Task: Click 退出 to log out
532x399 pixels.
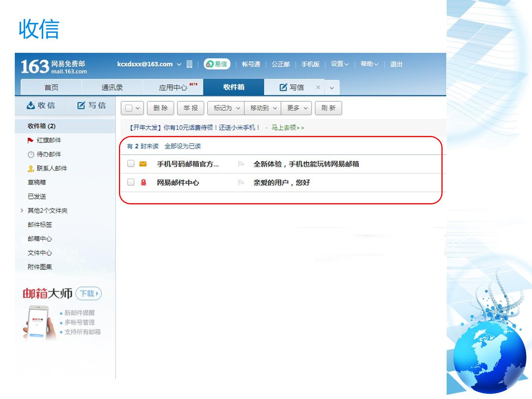Action: 396,64
